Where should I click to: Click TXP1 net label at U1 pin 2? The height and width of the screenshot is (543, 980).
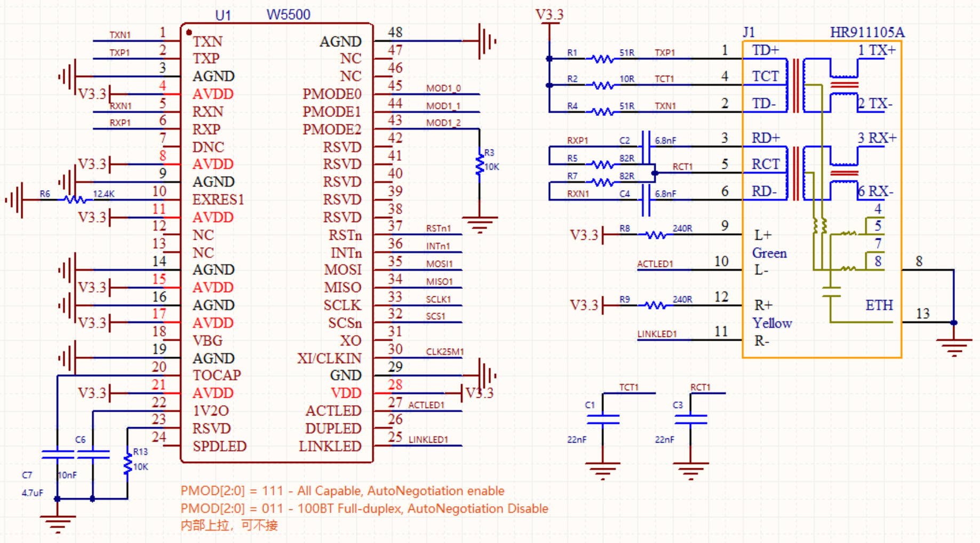(x=120, y=53)
